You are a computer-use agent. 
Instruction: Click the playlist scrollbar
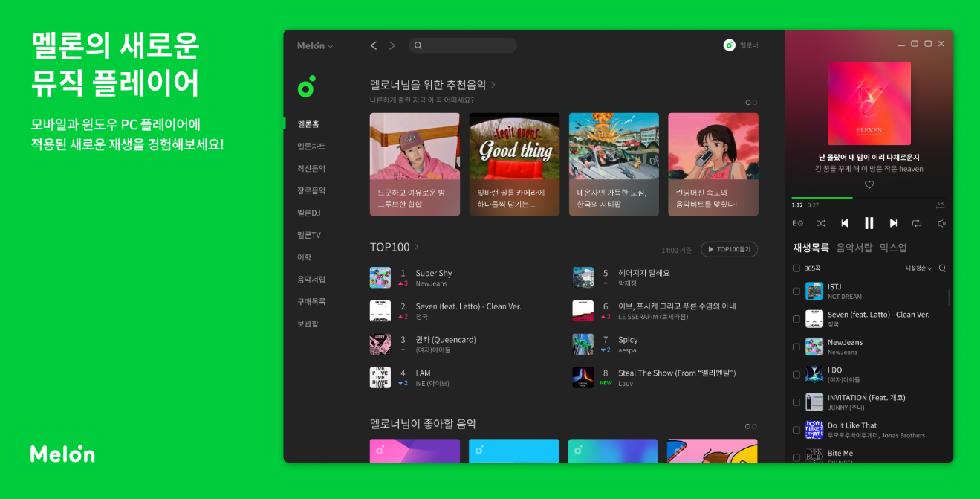pos(949,296)
